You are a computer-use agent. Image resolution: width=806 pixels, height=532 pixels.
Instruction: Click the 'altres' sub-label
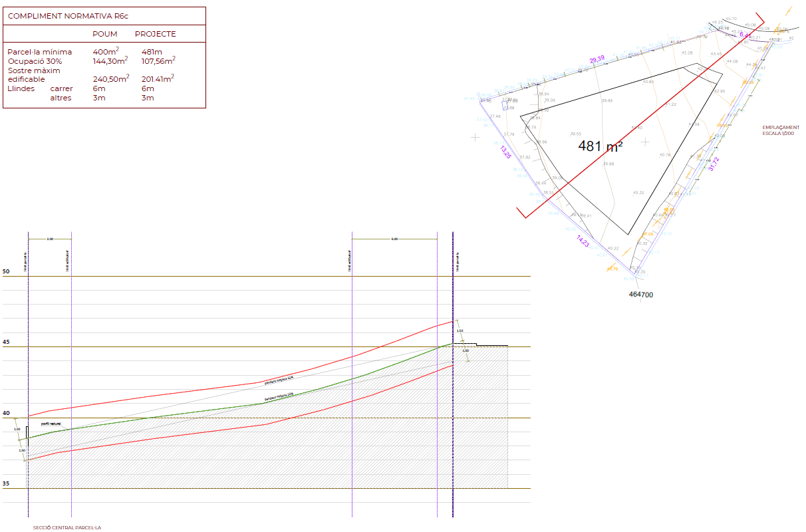tap(61, 98)
